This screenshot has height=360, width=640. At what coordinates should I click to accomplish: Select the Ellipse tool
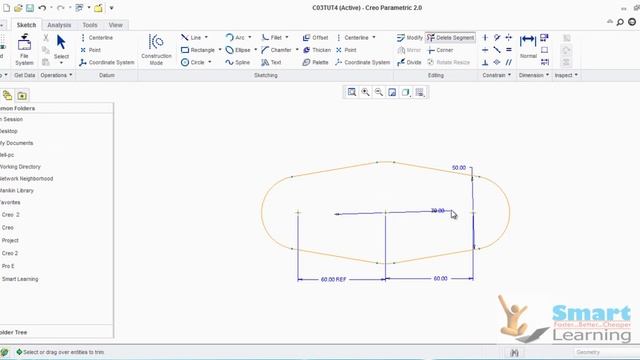238,50
